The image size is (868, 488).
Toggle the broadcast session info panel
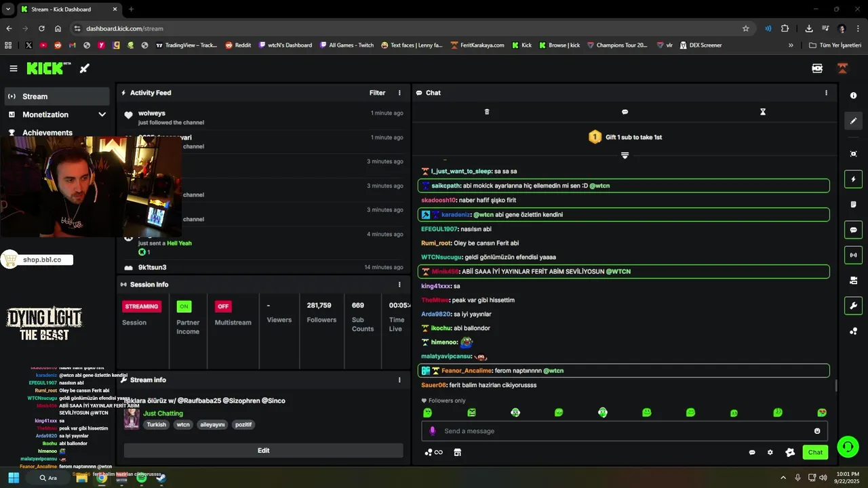[x=854, y=255]
